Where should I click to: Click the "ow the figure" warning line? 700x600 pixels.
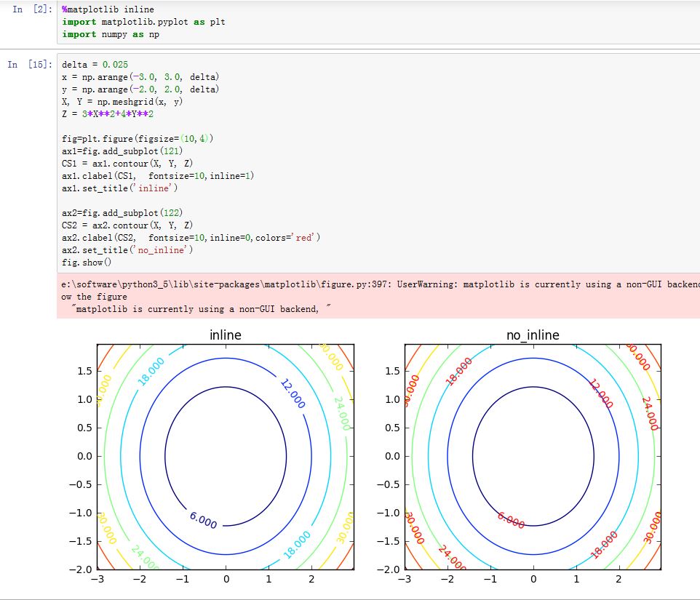pyautogui.click(x=94, y=297)
